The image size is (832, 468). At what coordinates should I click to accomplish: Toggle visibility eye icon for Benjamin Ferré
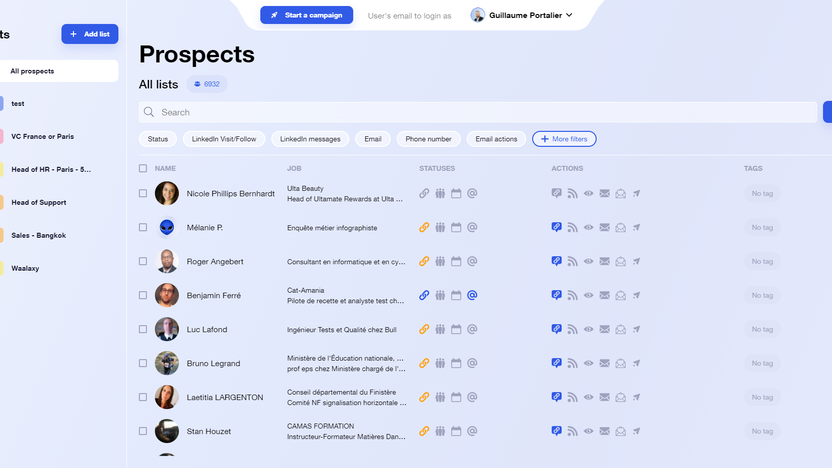tap(588, 296)
